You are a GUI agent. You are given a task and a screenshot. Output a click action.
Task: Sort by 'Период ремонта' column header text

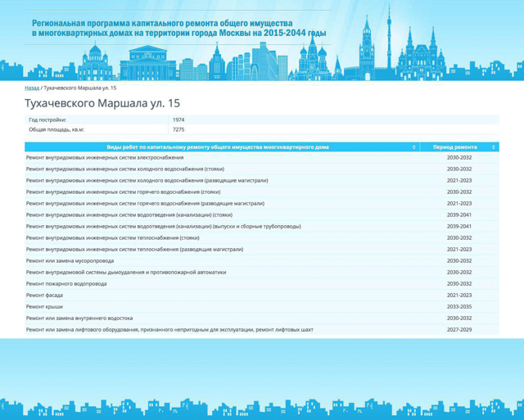(x=454, y=147)
